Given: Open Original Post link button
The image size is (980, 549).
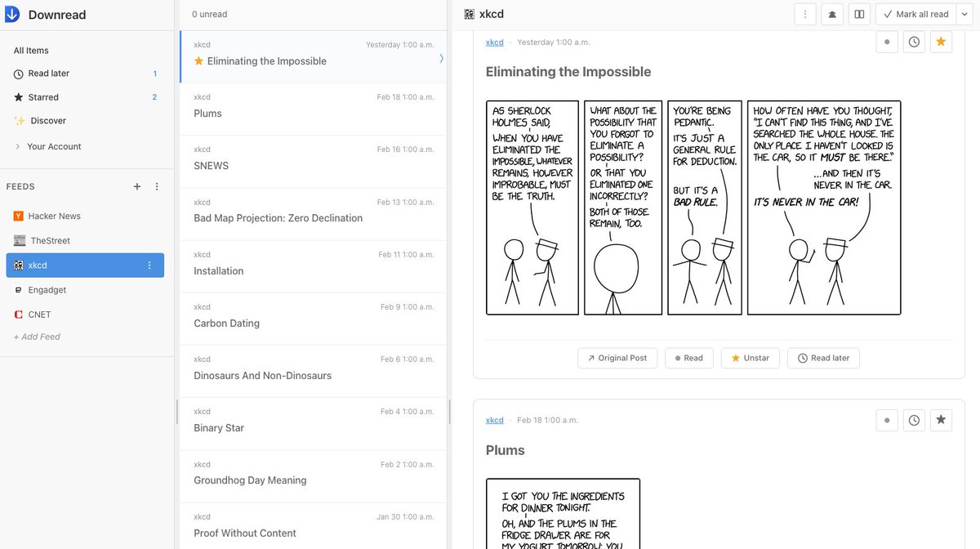Looking at the screenshot, I should tap(617, 358).
